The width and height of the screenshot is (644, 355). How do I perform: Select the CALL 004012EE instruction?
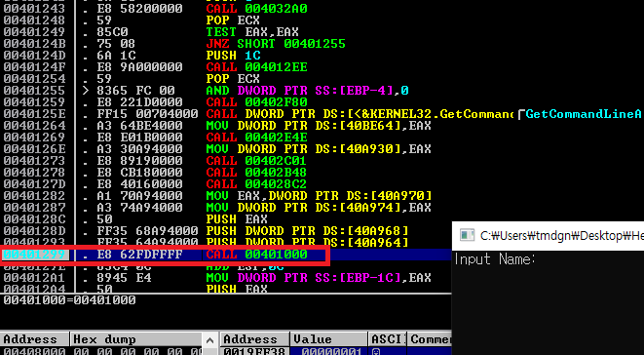[x=256, y=67]
